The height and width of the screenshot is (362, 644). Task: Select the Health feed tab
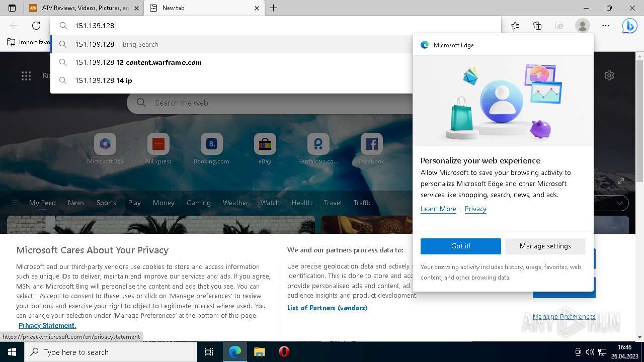coord(302,203)
